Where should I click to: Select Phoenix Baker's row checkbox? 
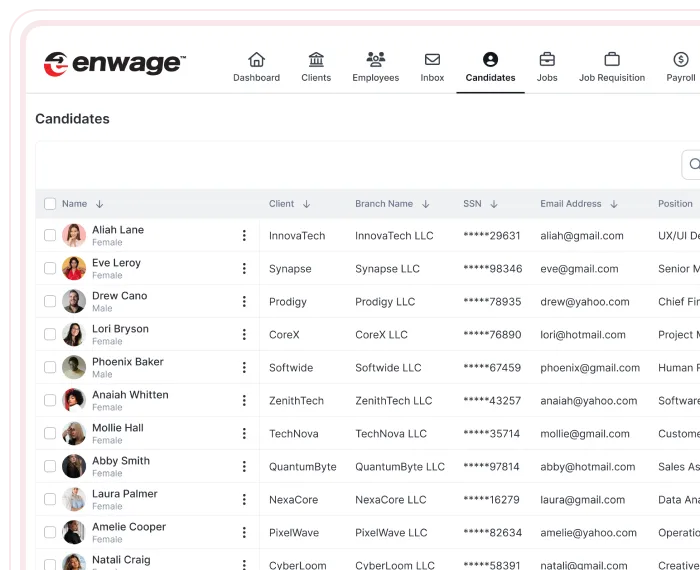pos(50,368)
